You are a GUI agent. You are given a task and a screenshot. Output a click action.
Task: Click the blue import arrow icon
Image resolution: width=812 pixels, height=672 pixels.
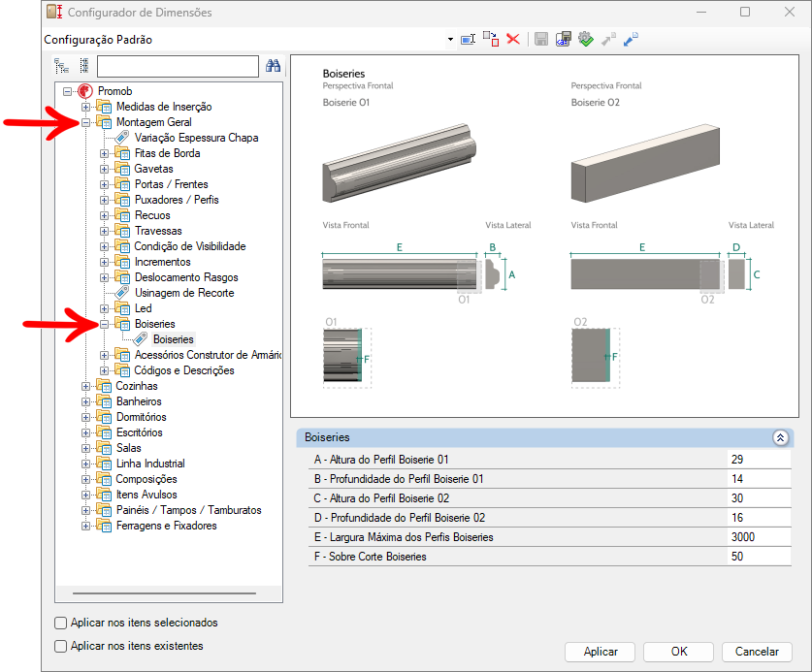tap(631, 40)
